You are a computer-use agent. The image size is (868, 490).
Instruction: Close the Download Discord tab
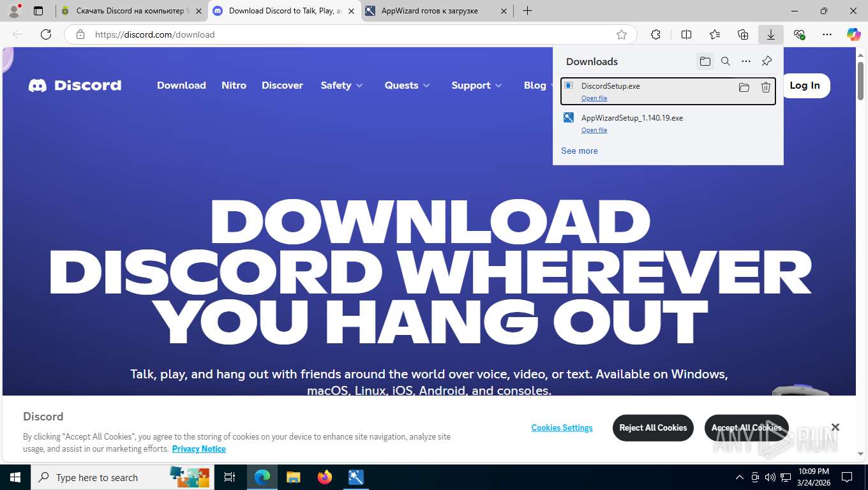[351, 11]
